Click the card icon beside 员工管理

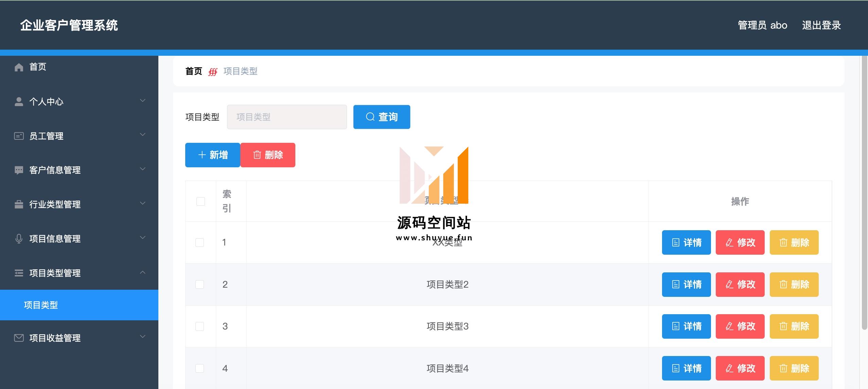click(19, 136)
